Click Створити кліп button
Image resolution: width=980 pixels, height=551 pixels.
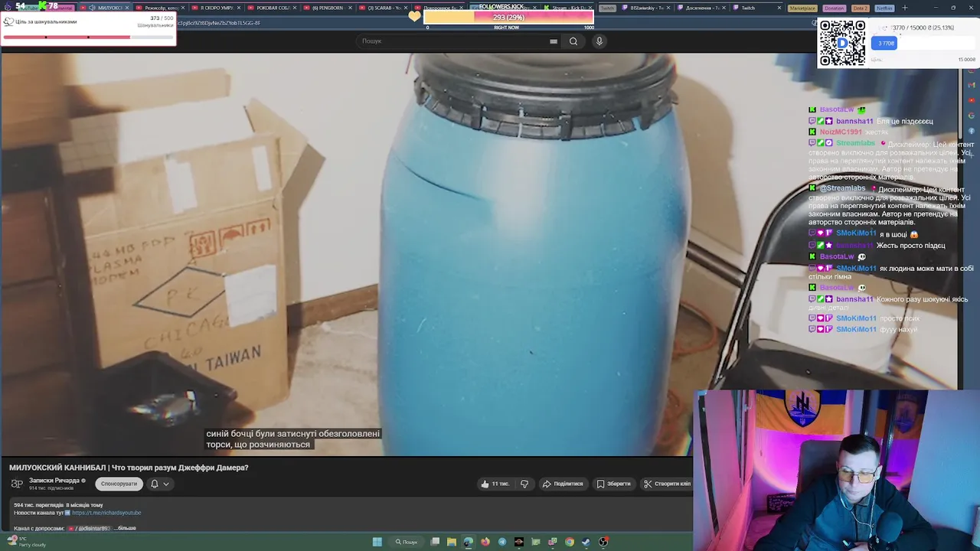tap(668, 484)
